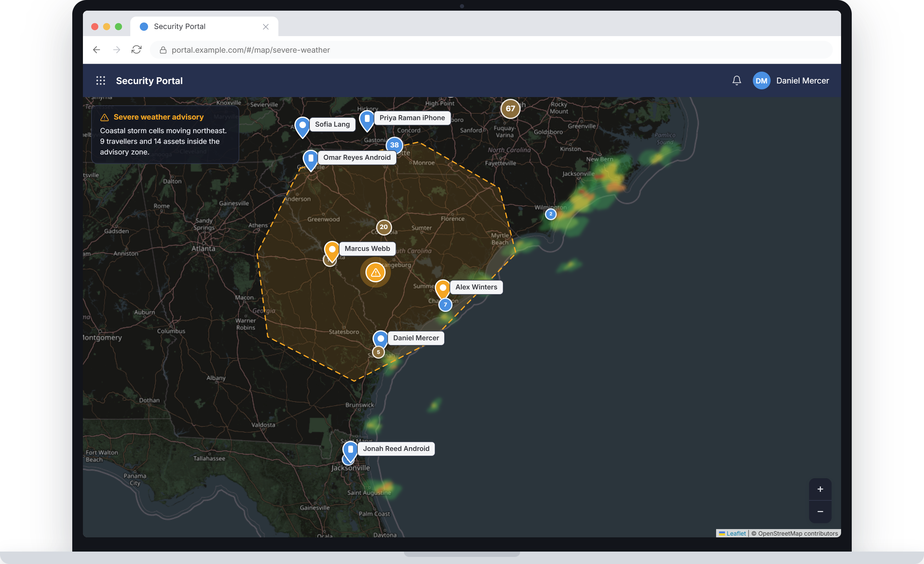
Task: Open the cluster marker showing 67
Action: (510, 109)
